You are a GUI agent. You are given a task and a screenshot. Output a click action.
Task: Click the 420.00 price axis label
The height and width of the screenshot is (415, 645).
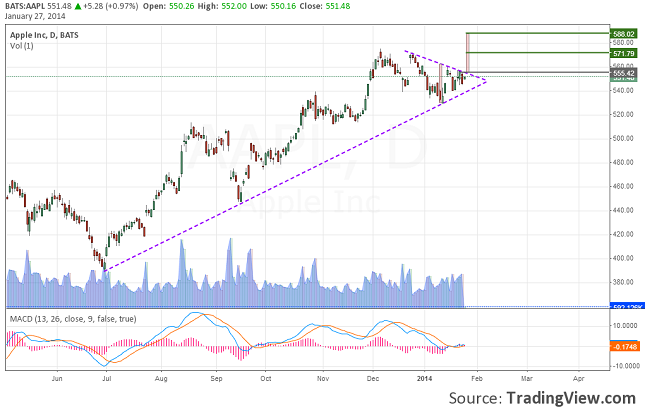623,234
